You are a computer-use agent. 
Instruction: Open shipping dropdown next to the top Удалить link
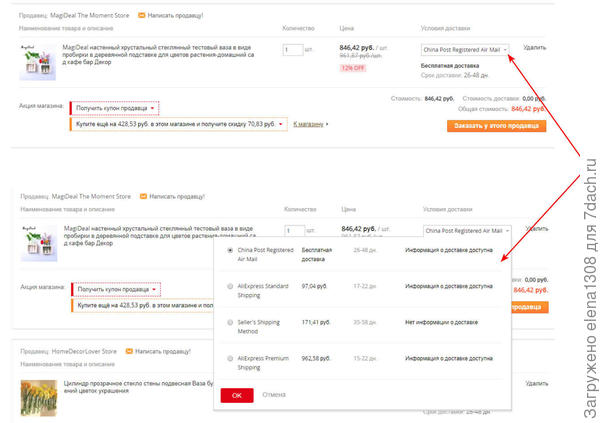click(x=465, y=49)
